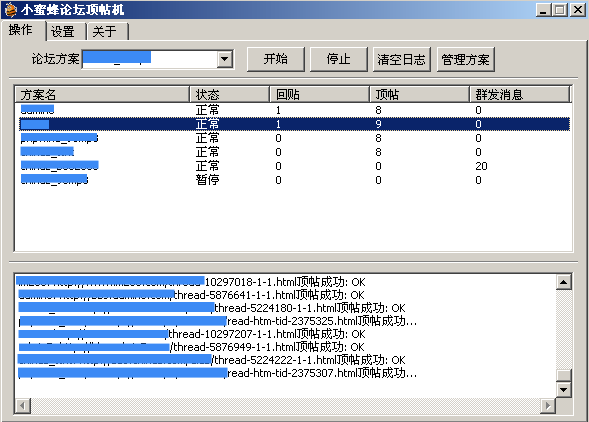Sort by the 方案名 column header
This screenshot has width=589, height=422.
[102, 94]
